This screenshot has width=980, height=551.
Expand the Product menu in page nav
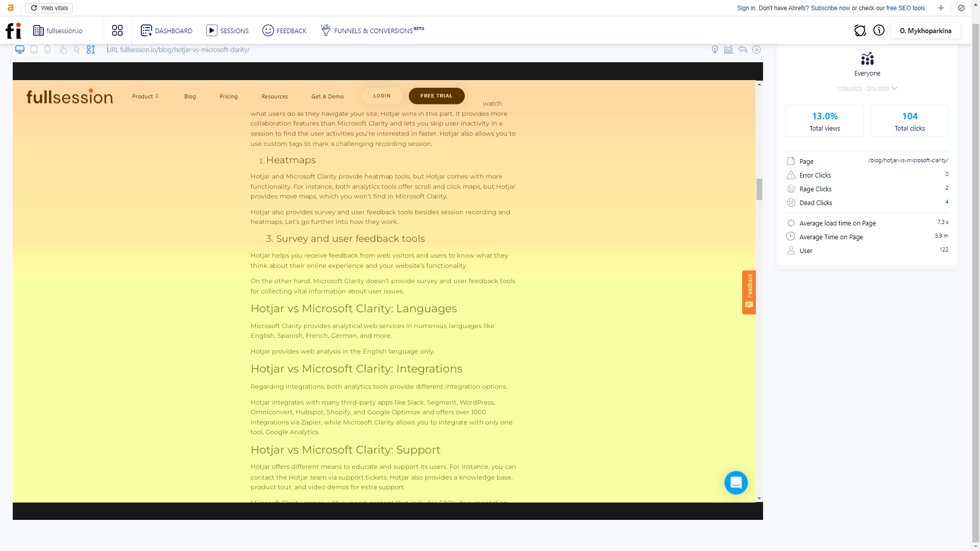(145, 96)
